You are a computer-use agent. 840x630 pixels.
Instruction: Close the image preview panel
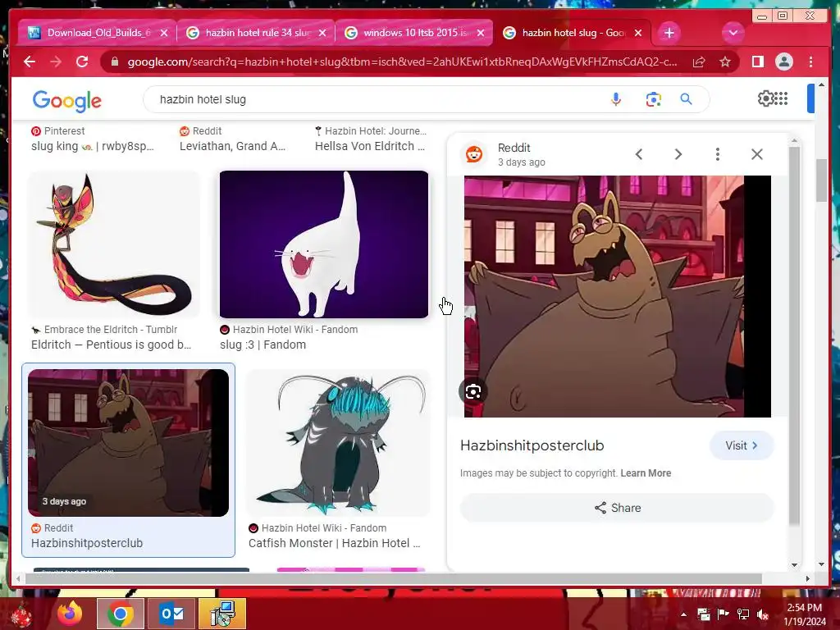tap(757, 154)
